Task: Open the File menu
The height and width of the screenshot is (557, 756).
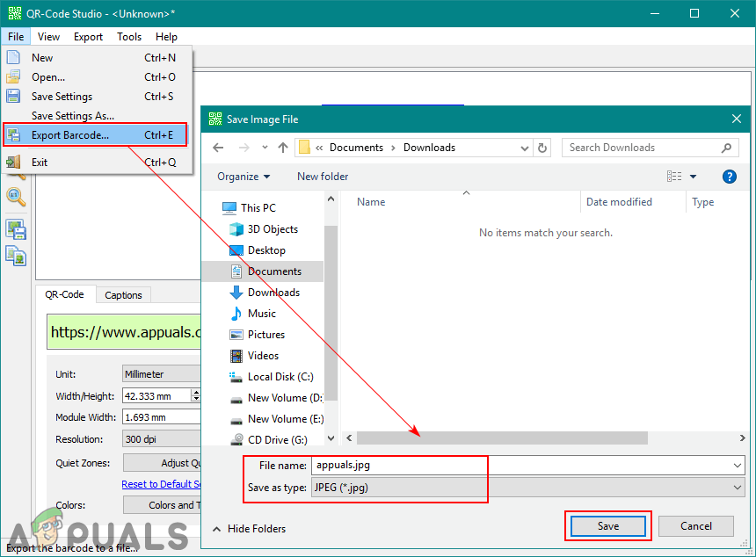Action: [16, 37]
